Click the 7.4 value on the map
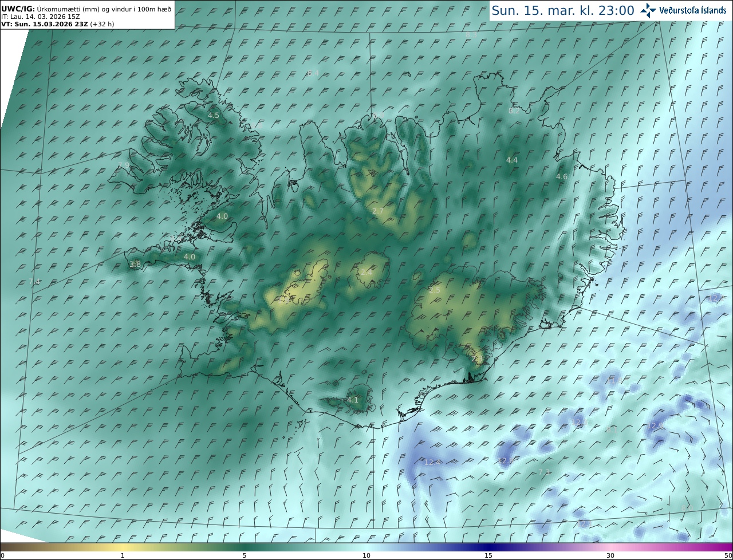Image resolution: width=733 pixels, height=560 pixels. pyautogui.click(x=34, y=281)
